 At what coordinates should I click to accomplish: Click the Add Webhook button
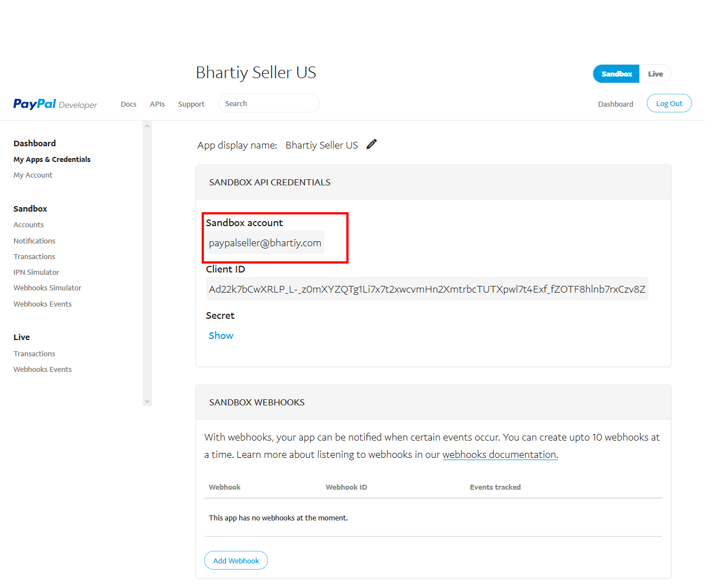(x=236, y=561)
